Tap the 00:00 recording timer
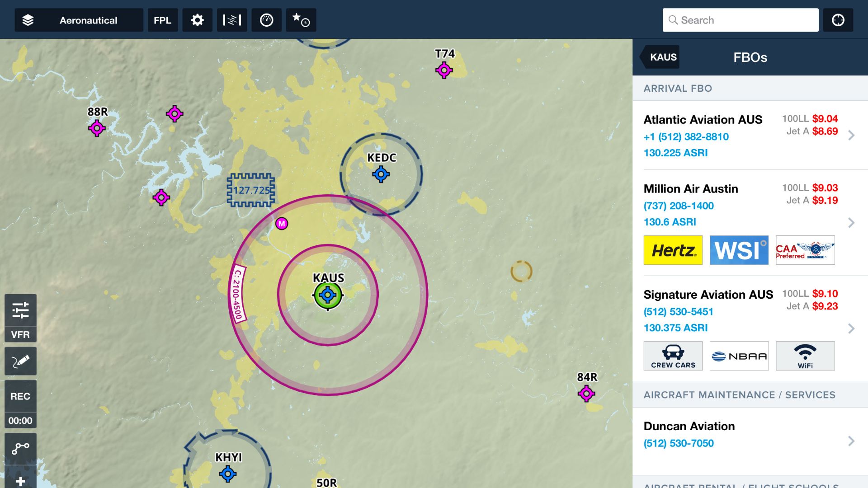 [x=20, y=421]
